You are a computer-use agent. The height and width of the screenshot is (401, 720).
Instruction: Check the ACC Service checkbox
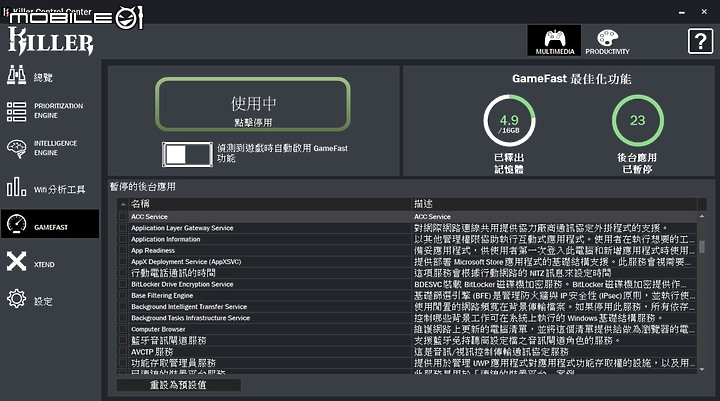click(x=123, y=216)
